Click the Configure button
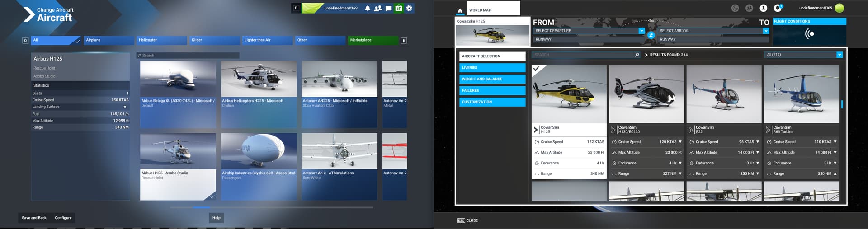Image resolution: width=868 pixels, height=229 pixels. (x=63, y=218)
